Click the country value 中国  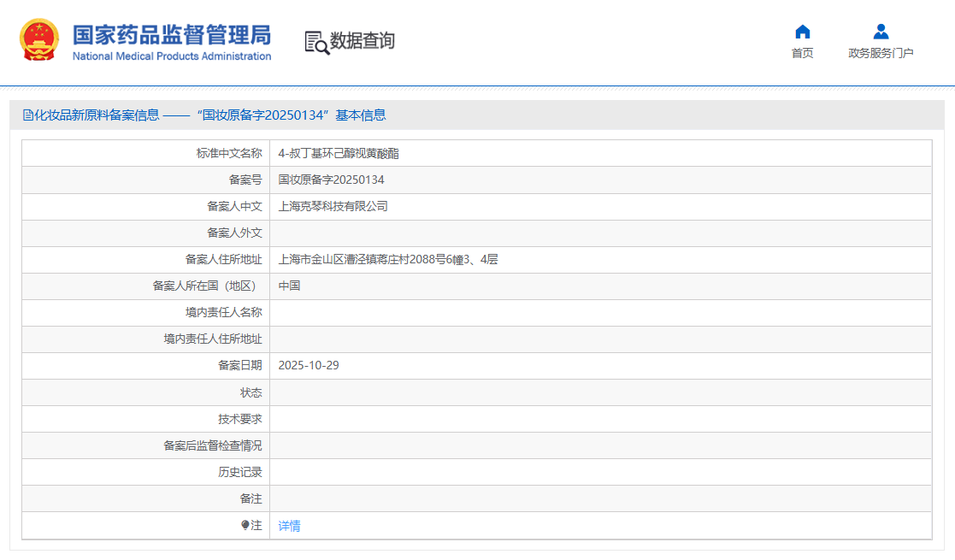coord(289,286)
